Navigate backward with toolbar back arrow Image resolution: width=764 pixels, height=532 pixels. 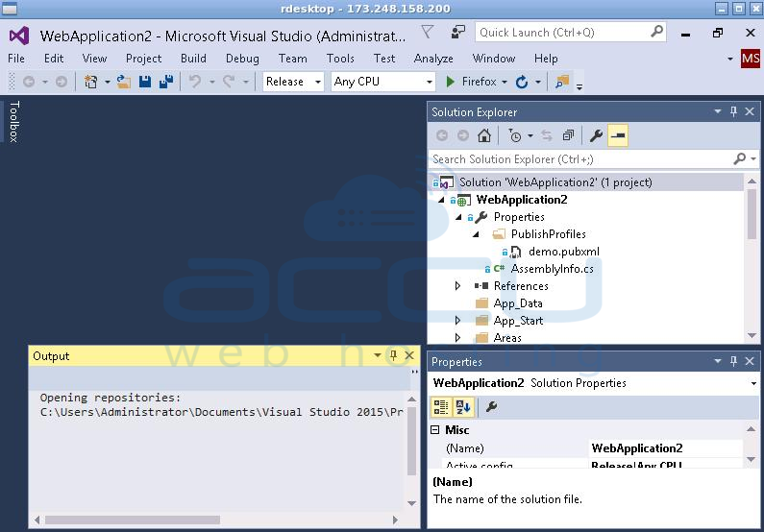coord(29,82)
